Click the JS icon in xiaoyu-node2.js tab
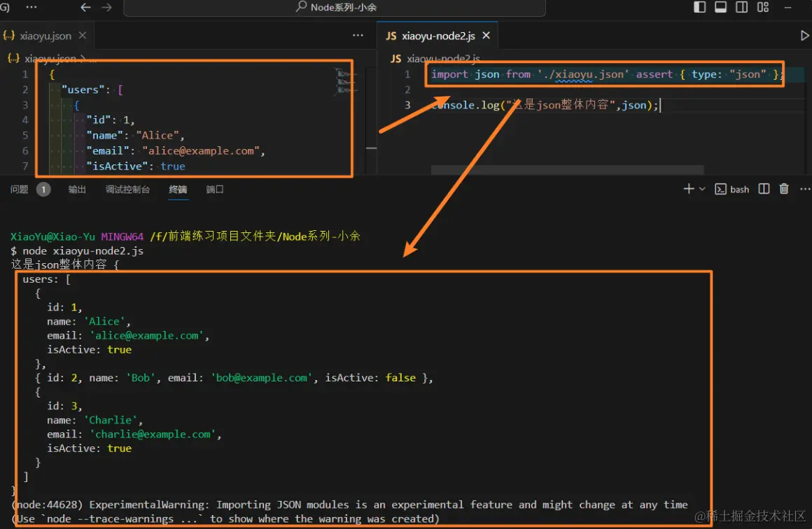 391,36
